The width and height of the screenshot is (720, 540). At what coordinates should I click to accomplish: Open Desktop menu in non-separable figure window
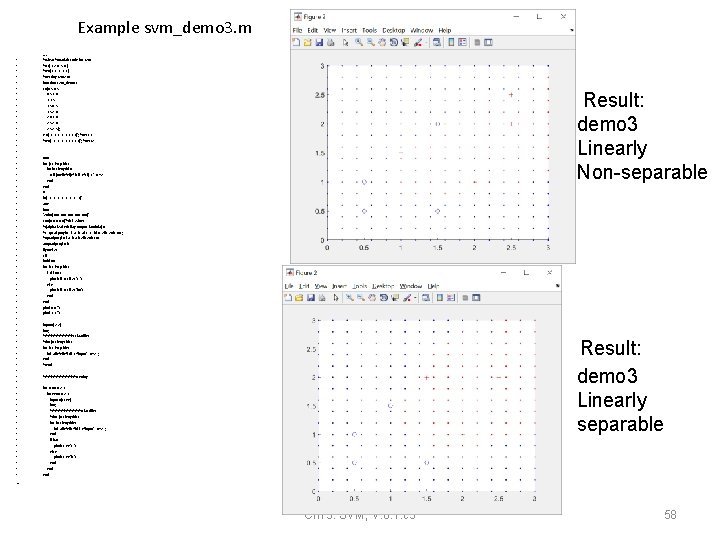394,30
